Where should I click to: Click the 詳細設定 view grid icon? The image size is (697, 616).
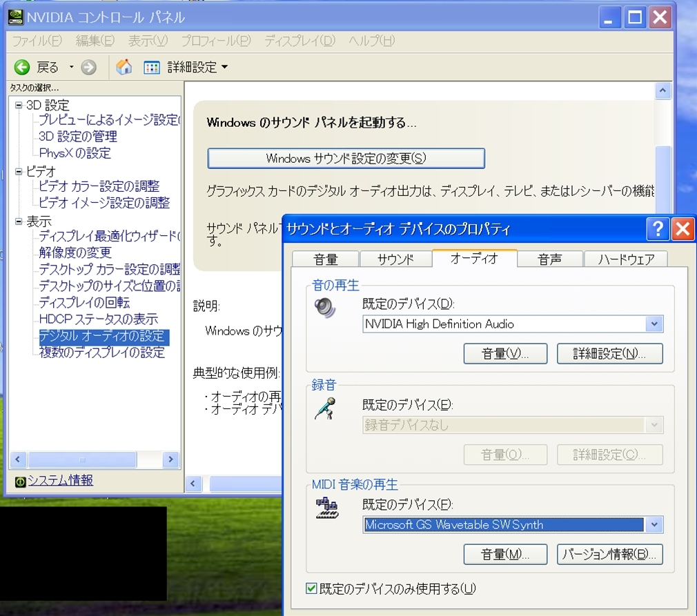pos(152,68)
